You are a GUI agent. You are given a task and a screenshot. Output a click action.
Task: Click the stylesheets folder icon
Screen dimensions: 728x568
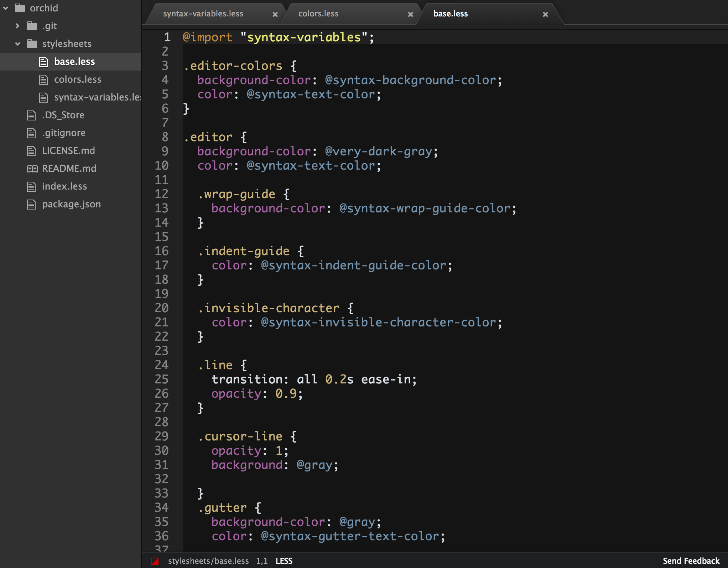(x=32, y=44)
